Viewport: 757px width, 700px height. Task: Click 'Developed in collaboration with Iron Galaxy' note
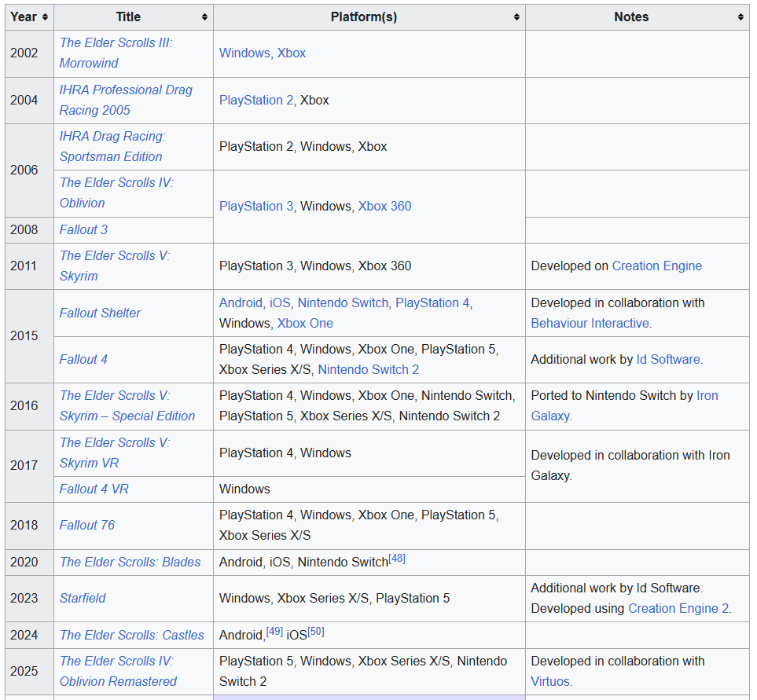pyautogui.click(x=638, y=466)
